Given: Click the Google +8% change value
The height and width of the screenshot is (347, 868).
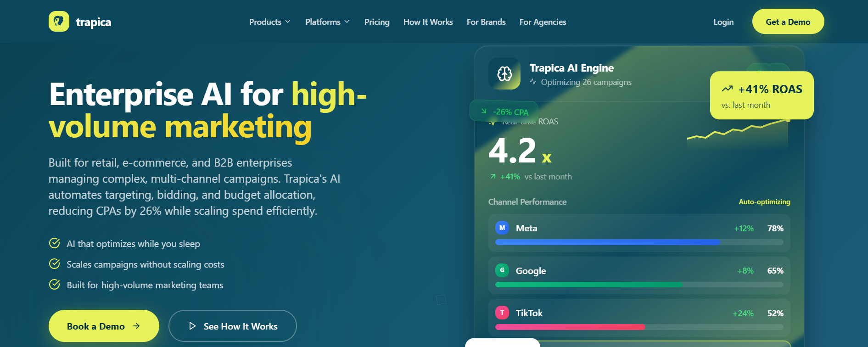Looking at the screenshot, I should click(745, 271).
